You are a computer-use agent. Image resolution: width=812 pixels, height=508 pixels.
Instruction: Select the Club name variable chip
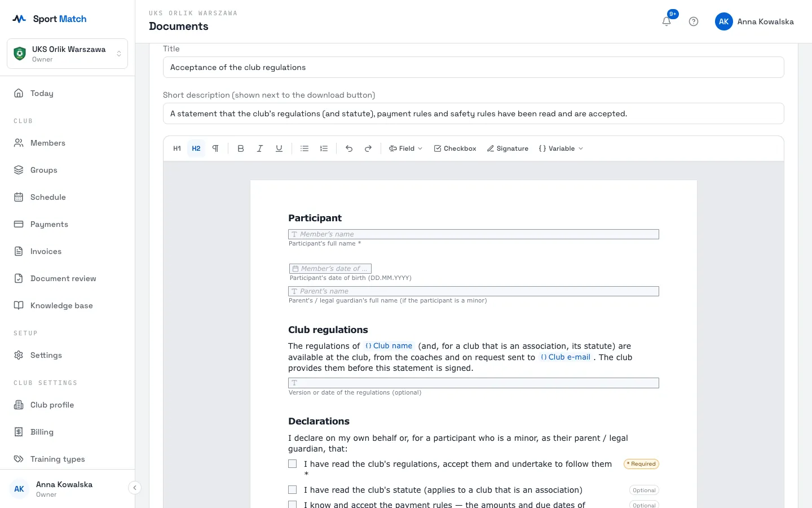(389, 346)
